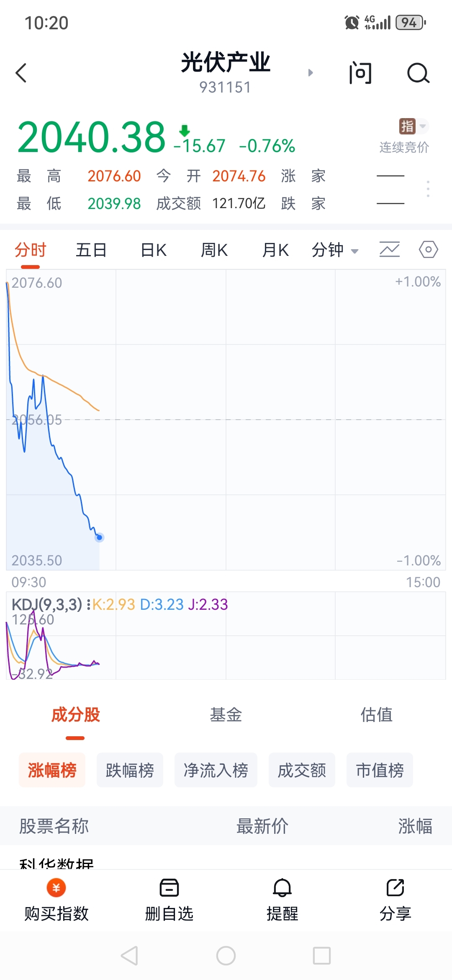This screenshot has height=980, width=452.
Task: Open the 基金 tab
Action: (226, 714)
